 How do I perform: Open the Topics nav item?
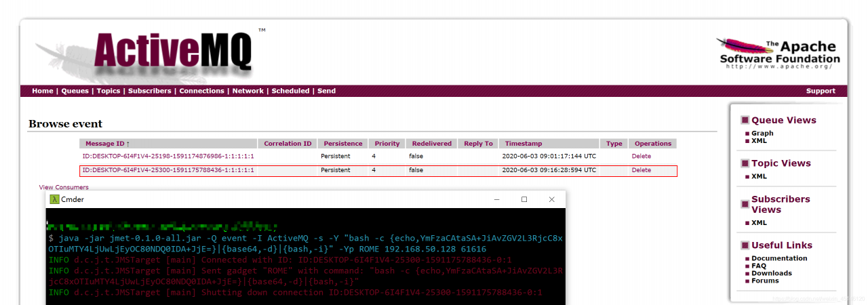point(108,91)
